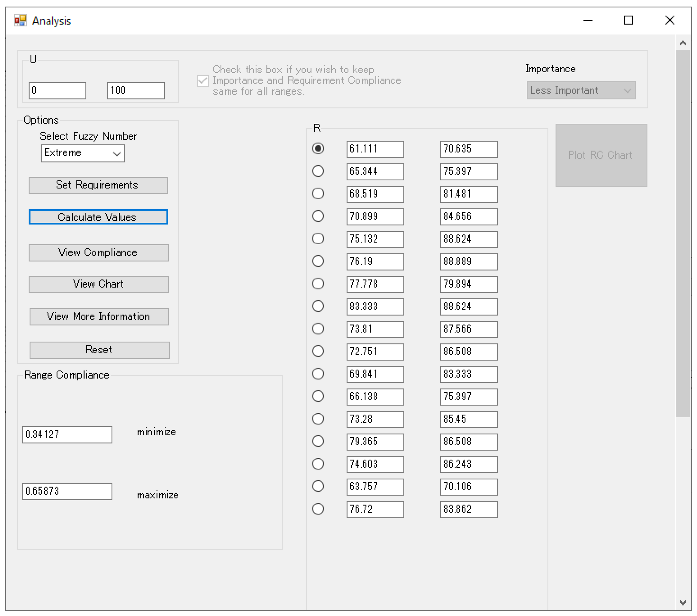Screen dimensions: 697x616
Task: Open the Select Fuzzy Number dropdown
Action: click(83, 153)
